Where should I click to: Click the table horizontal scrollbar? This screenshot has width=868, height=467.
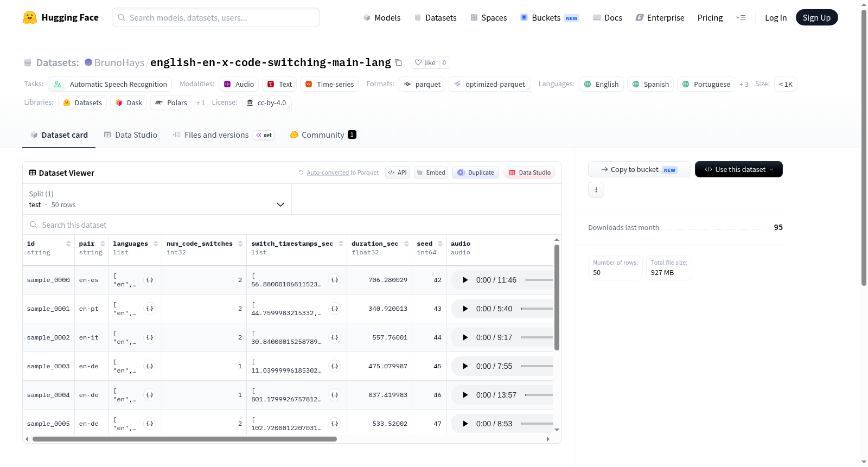(184, 439)
